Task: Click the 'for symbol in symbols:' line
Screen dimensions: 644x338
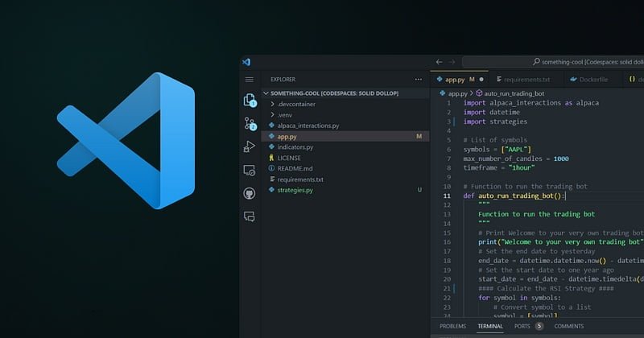Action: (x=519, y=298)
